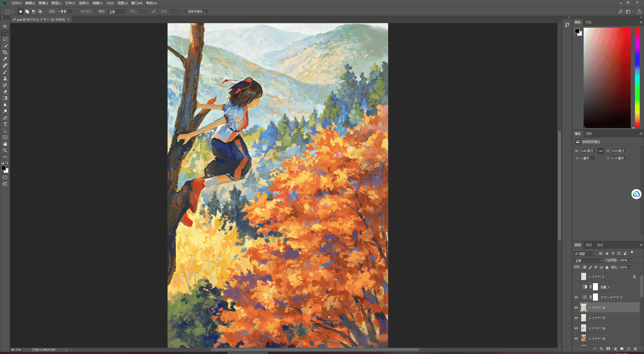Select the Move tool
Screen dimensions: 644x354
[5, 26]
